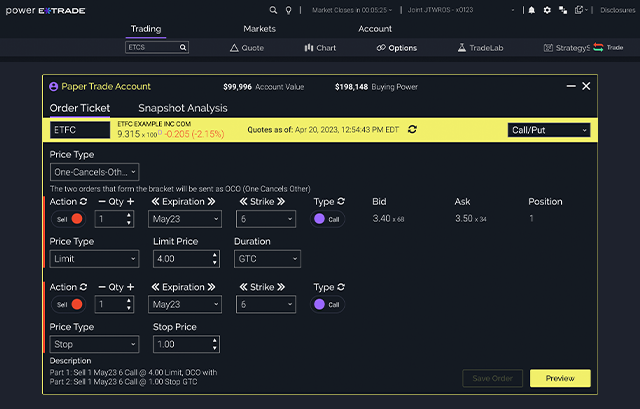Toggle second leg Sell action switch
This screenshot has height=409, width=640.
pyautogui.click(x=68, y=304)
